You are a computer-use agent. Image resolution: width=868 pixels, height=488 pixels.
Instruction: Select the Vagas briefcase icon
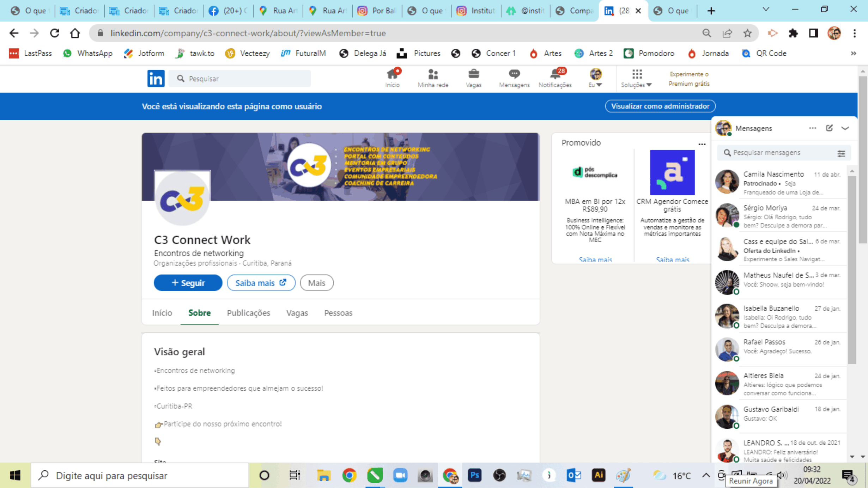[474, 75]
